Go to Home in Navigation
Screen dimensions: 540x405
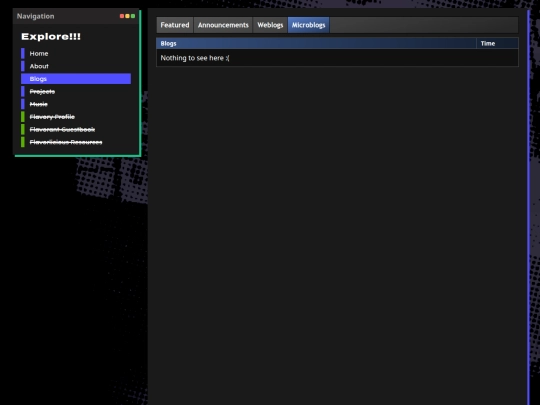pos(76,53)
